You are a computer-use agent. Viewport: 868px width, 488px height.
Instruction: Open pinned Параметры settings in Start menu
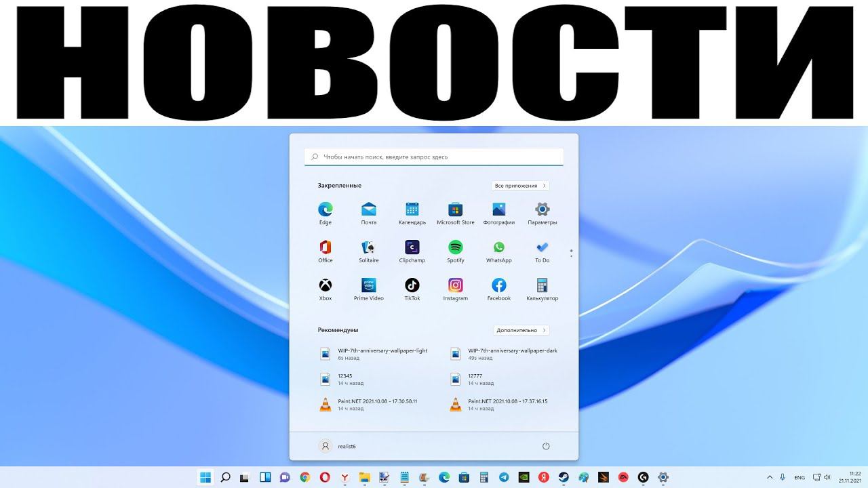click(542, 213)
